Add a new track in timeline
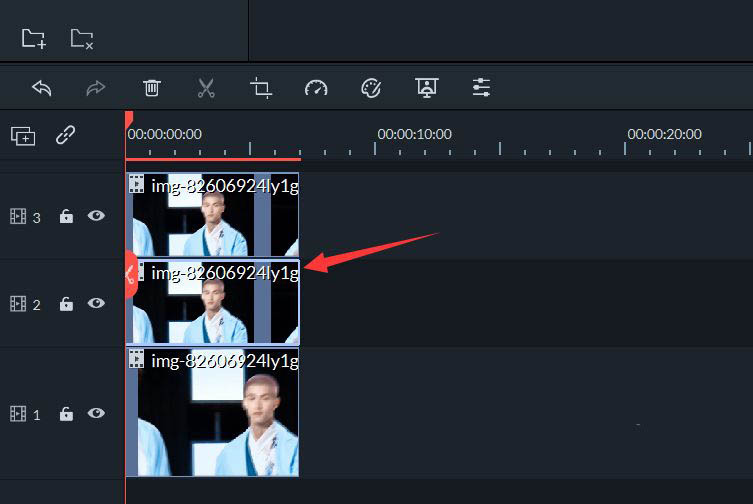 (x=23, y=136)
